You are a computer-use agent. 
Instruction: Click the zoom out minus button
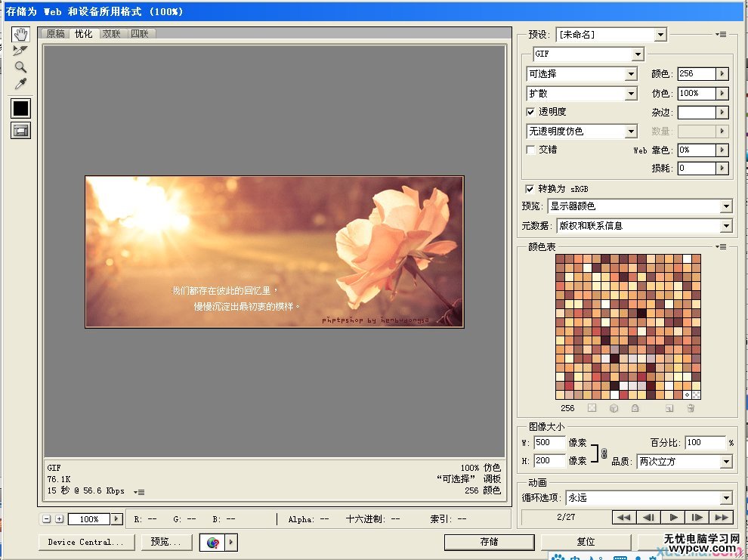(47, 519)
